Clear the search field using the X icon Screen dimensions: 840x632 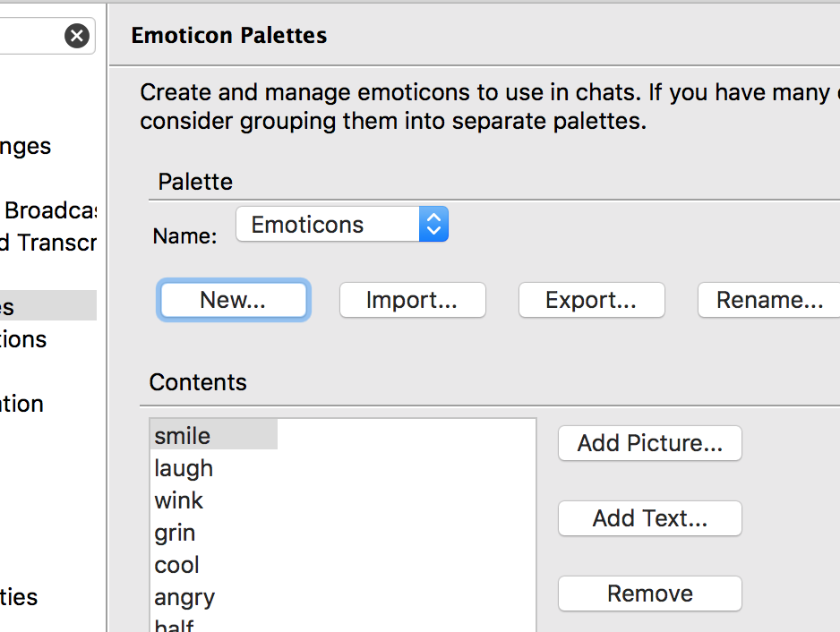click(77, 36)
